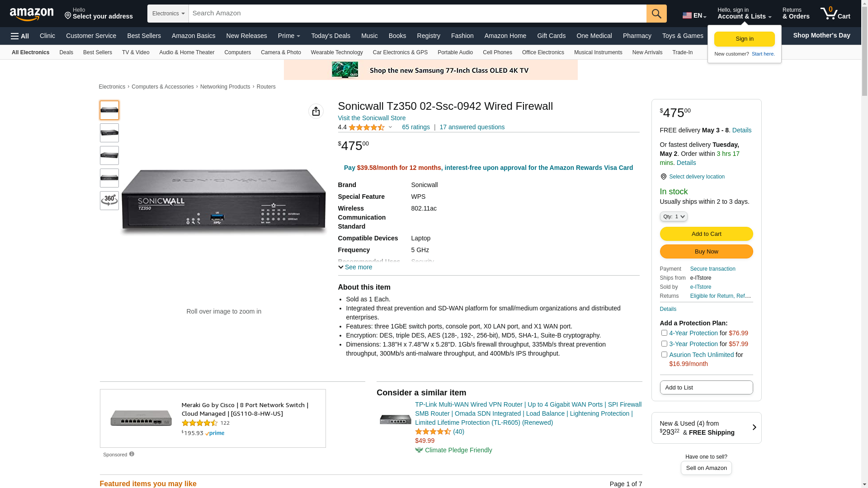Open the All hamburger menu
The width and height of the screenshot is (868, 488).
20,36
